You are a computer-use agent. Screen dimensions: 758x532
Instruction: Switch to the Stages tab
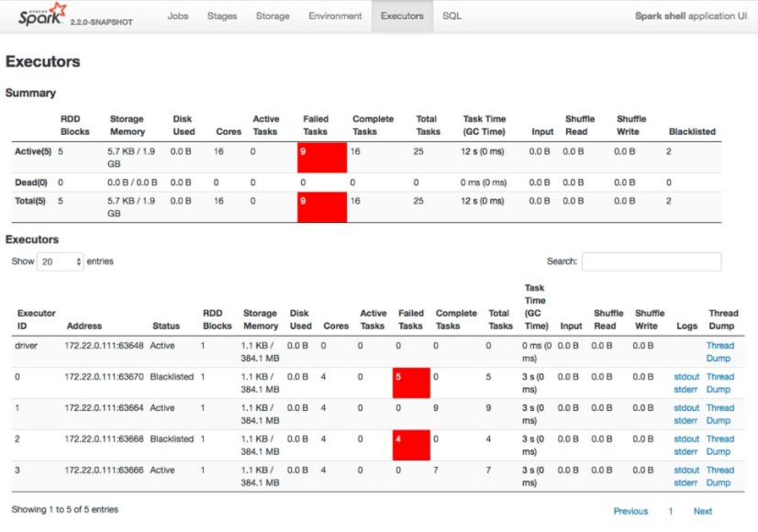click(222, 16)
